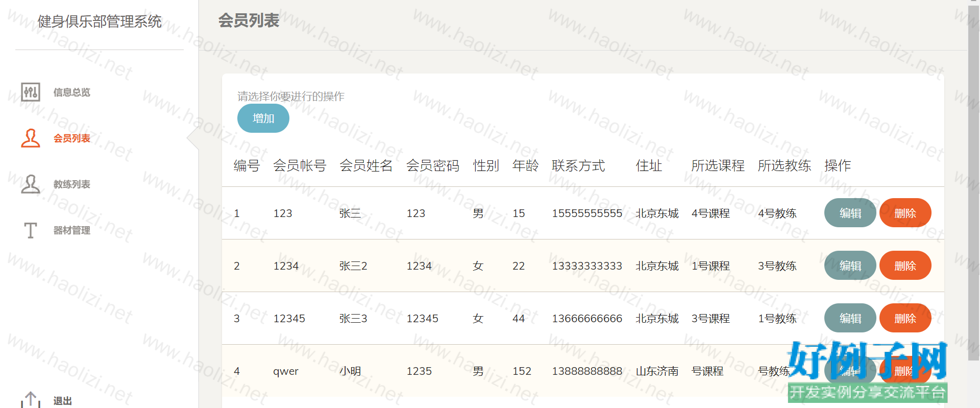Click the 退出 logout link

[x=62, y=401]
